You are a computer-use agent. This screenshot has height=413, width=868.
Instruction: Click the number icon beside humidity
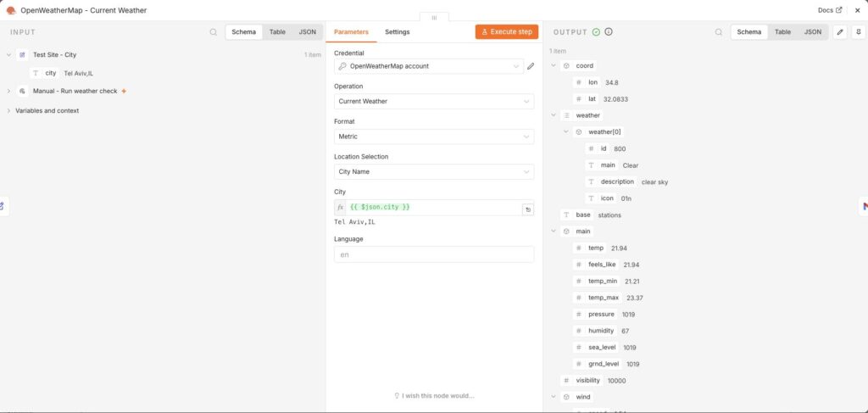pyautogui.click(x=578, y=331)
